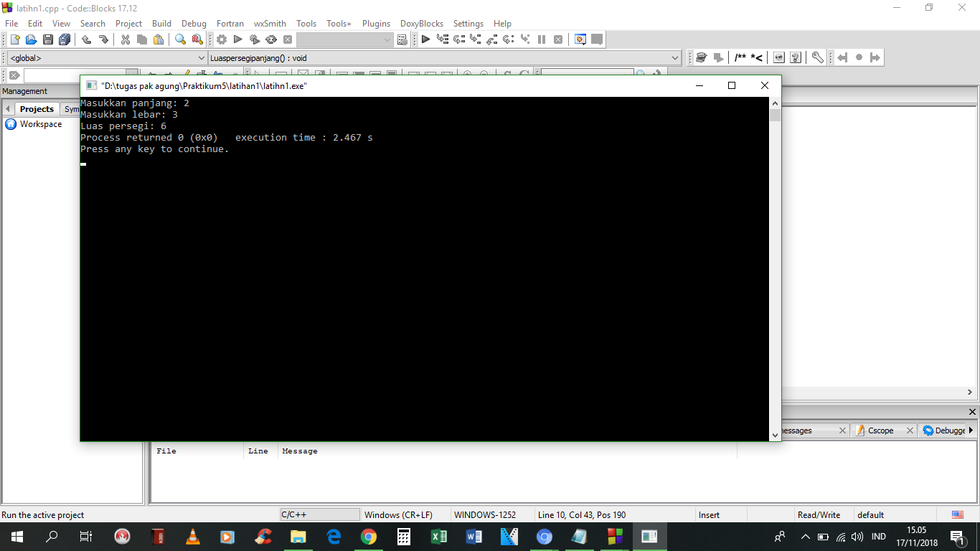Click Windows (CR+LF) in status bar
980x551 pixels.
pos(398,515)
